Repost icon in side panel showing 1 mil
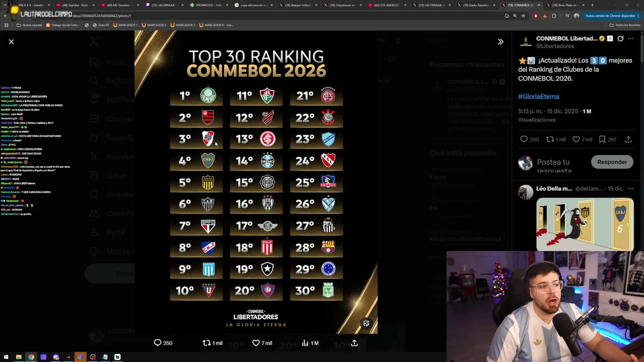This screenshot has height=362, width=644. (x=556, y=139)
